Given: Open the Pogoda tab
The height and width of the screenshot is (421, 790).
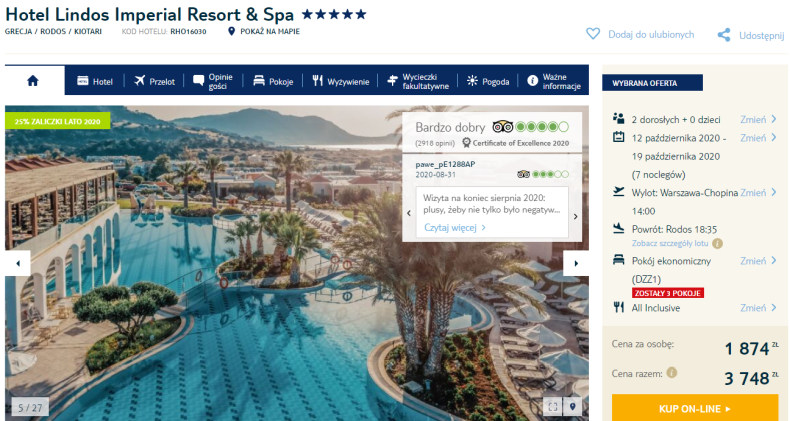Looking at the screenshot, I should pyautogui.click(x=488, y=81).
